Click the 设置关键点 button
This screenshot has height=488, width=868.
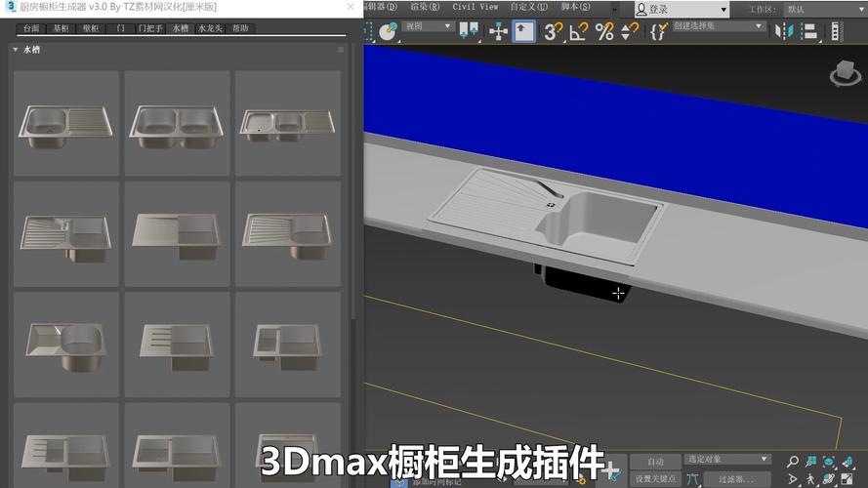pyautogui.click(x=655, y=478)
